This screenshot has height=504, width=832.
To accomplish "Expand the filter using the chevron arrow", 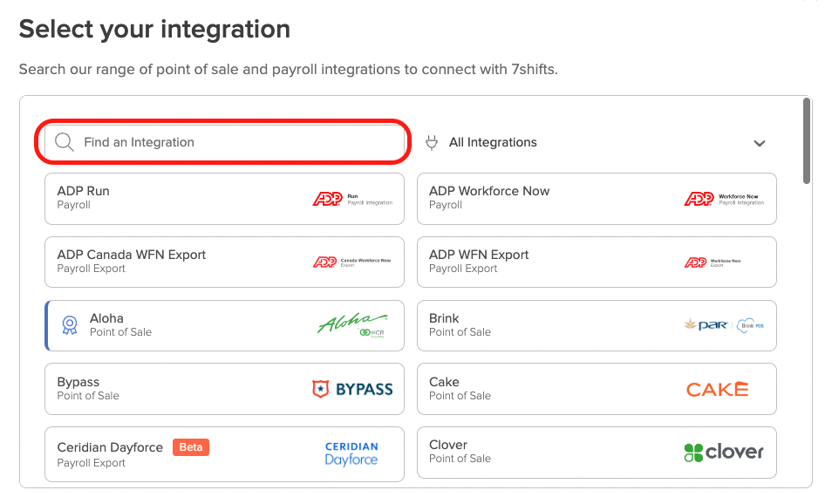I will (x=759, y=143).
